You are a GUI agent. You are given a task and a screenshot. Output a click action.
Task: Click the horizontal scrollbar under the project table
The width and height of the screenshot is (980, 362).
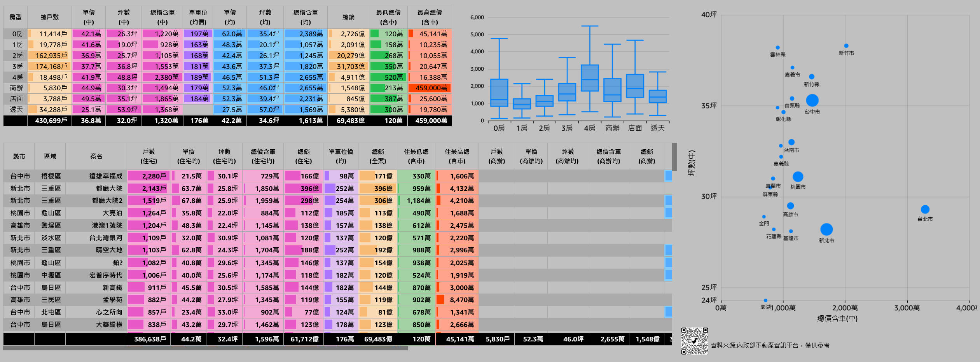(205, 348)
